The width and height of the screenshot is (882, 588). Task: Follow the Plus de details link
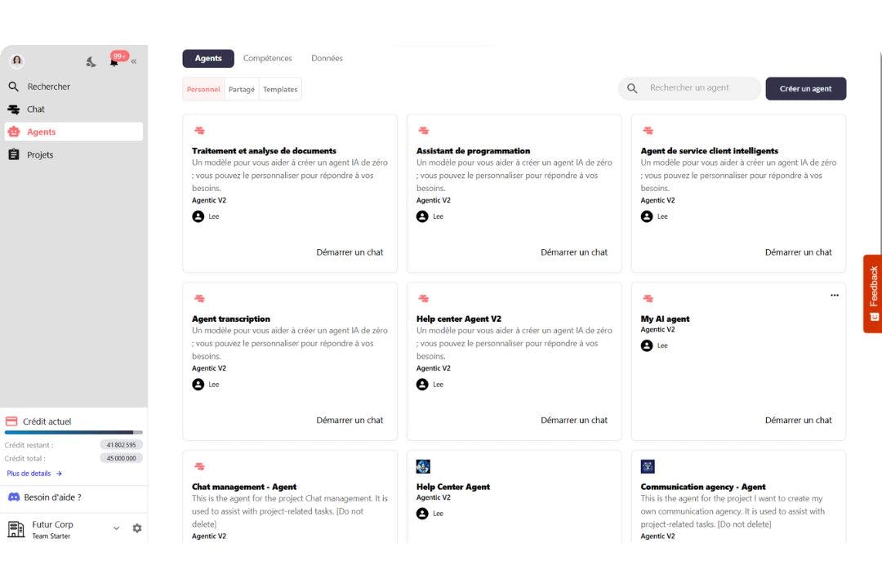tap(34, 474)
